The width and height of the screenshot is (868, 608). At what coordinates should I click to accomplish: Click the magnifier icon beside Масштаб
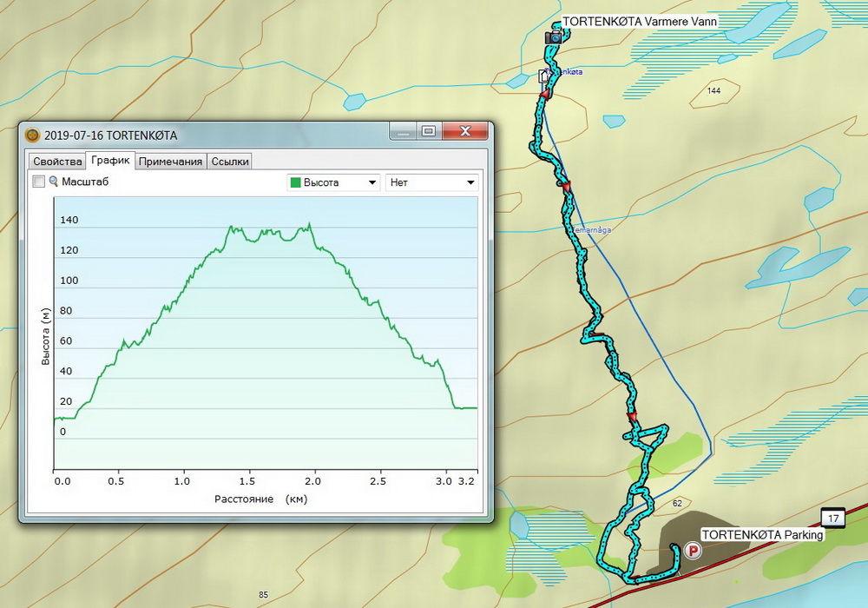point(53,182)
